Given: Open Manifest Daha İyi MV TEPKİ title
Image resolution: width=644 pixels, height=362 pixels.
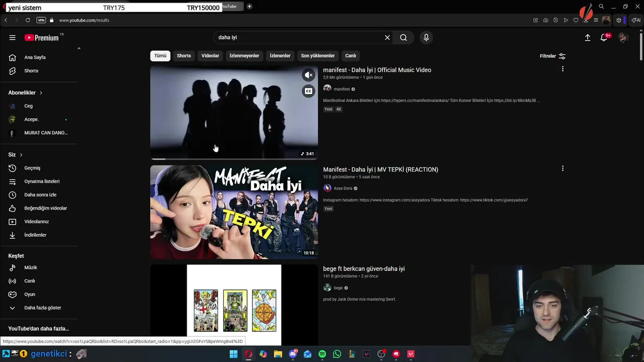Looking at the screenshot, I should [380, 169].
